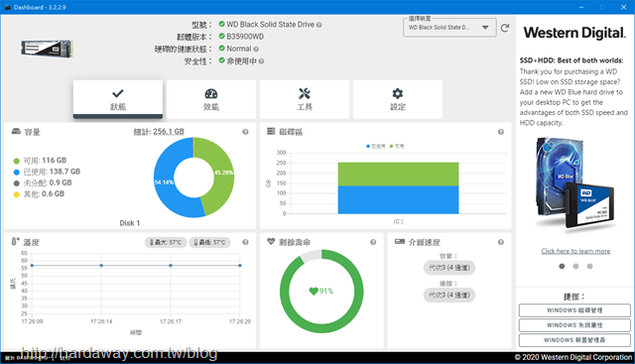The image size is (635, 364).
Task: Click green check icon beside firmware B35900WD
Action: pyautogui.click(x=221, y=36)
